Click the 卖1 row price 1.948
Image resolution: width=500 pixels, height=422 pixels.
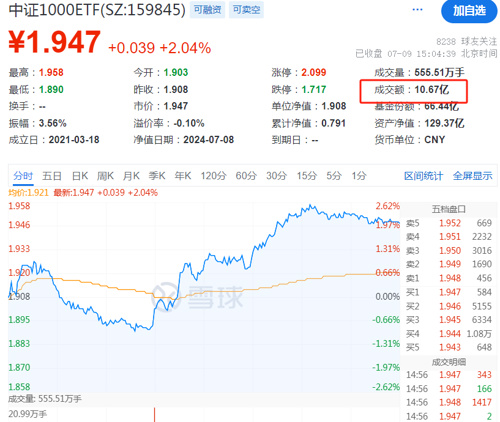450,278
